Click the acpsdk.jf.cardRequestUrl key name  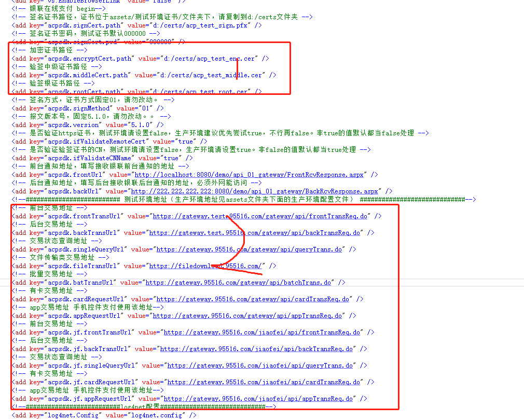(x=91, y=382)
